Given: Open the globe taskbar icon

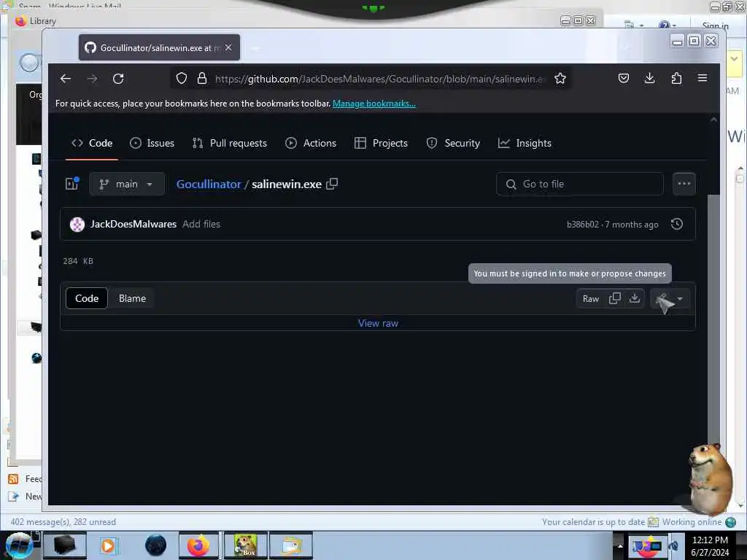Looking at the screenshot, I should [156, 545].
